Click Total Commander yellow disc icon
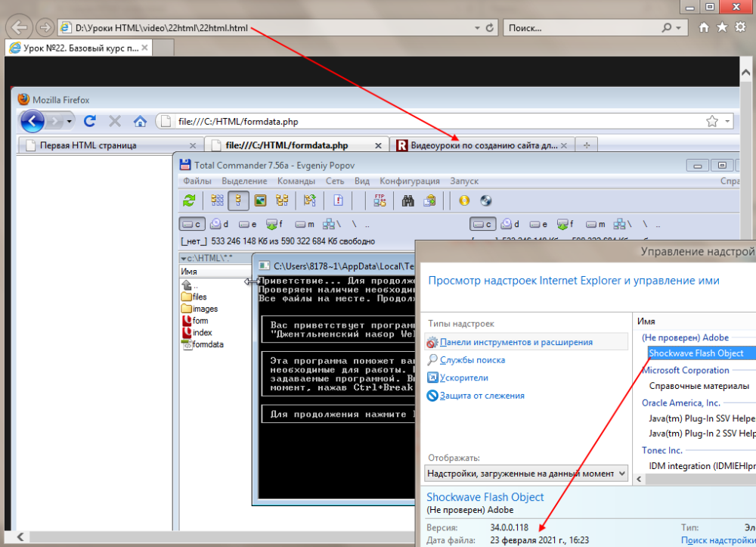 tap(464, 200)
